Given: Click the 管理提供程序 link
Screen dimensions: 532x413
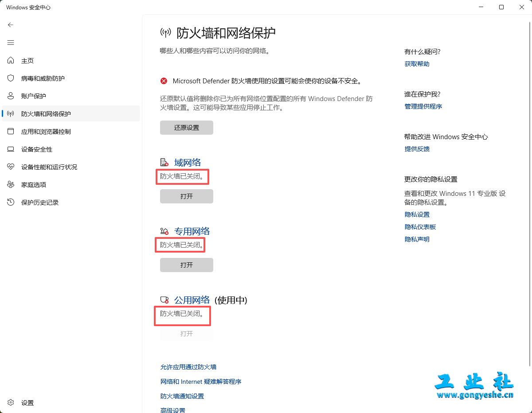Looking at the screenshot, I should click(423, 106).
